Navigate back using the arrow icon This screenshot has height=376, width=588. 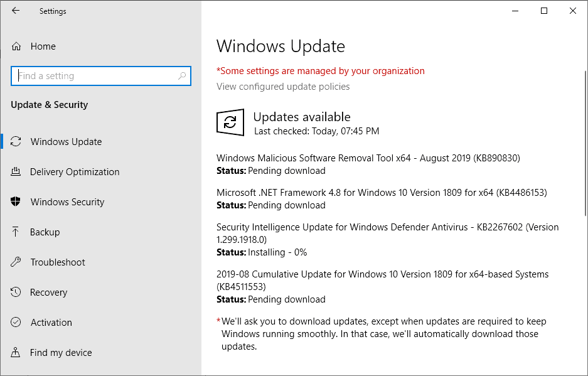click(15, 10)
